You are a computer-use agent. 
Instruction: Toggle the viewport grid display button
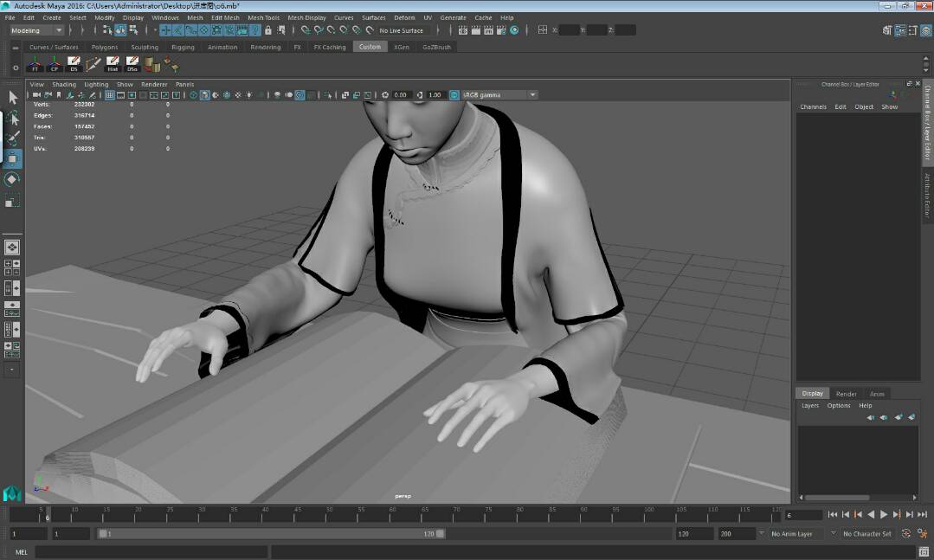pyautogui.click(x=110, y=94)
